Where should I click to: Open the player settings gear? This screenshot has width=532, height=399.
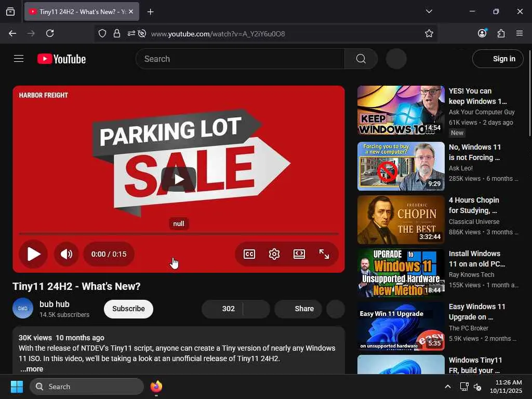point(274,254)
